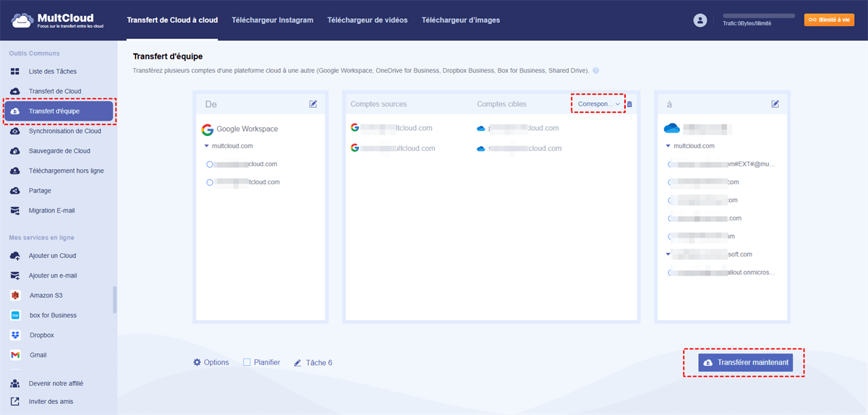Collapse multcloud.com domain in à panel
The height and width of the screenshot is (415, 868).
coord(668,146)
